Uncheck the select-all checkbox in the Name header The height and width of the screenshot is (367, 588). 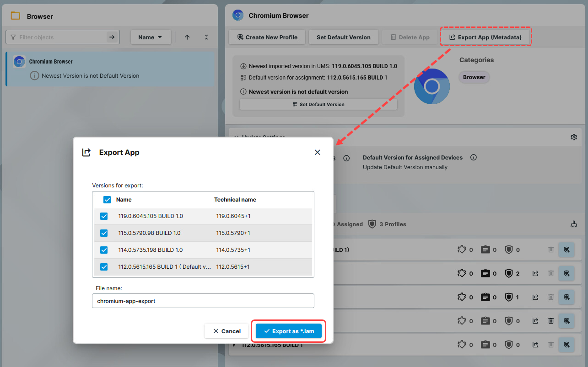(107, 200)
